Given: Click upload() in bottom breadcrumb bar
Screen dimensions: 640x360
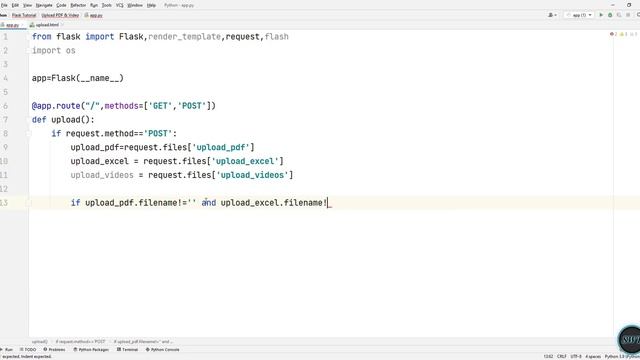Looking at the screenshot, I should [40, 342].
